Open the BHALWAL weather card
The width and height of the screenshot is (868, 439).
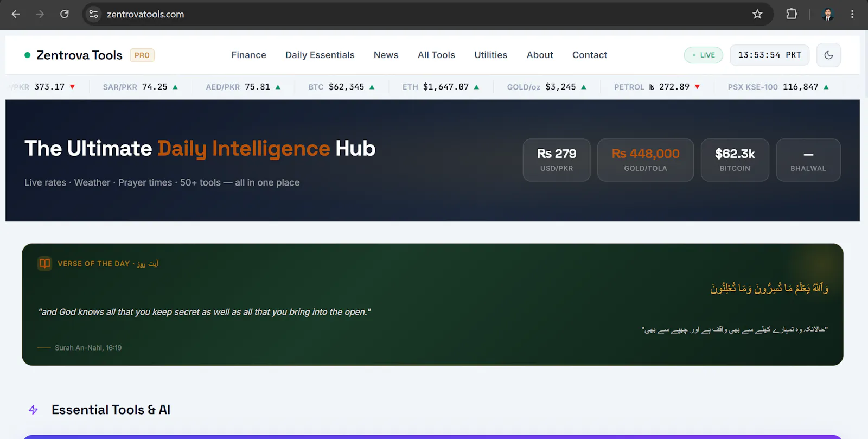click(x=808, y=160)
